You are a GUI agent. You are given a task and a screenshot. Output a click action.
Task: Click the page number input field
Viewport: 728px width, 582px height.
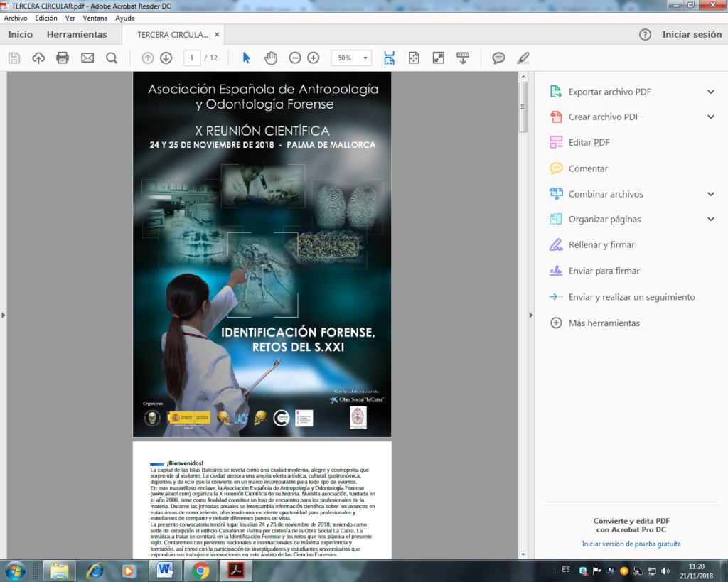(191, 58)
